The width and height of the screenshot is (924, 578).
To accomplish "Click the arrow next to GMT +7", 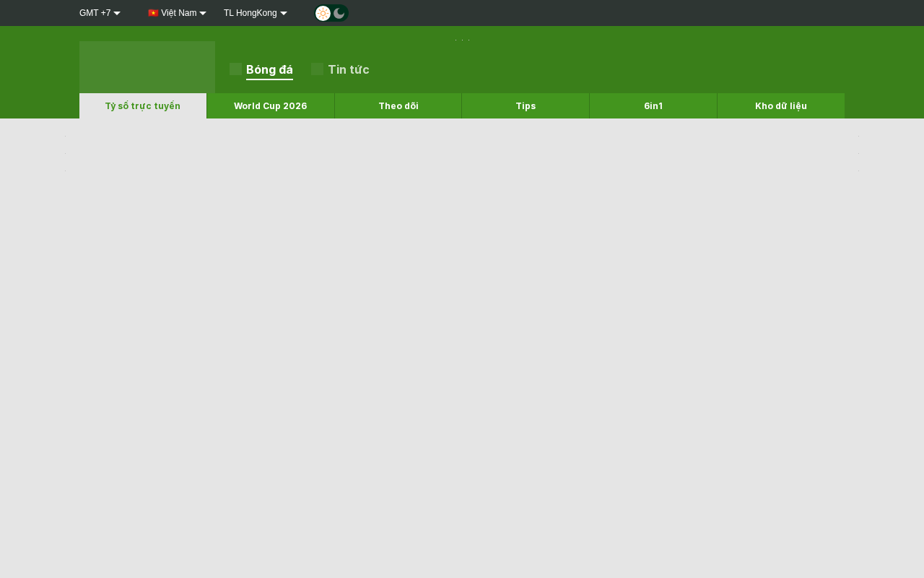I will point(117,13).
